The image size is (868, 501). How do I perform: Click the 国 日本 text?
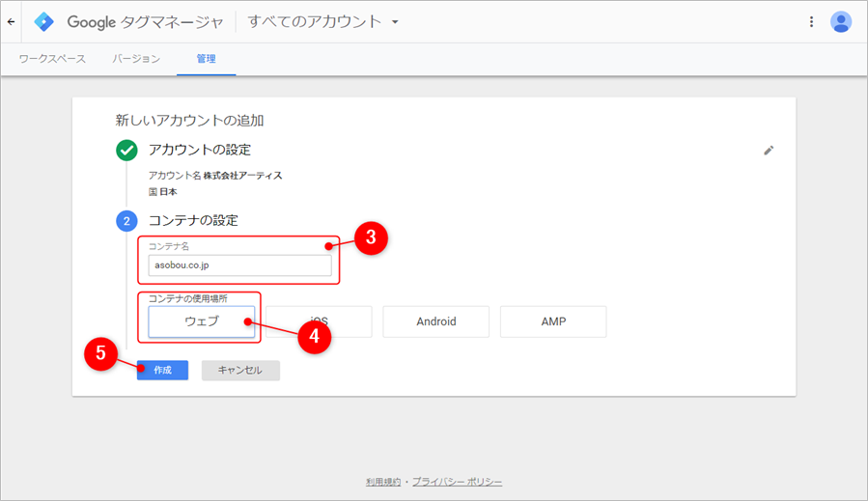point(163,191)
